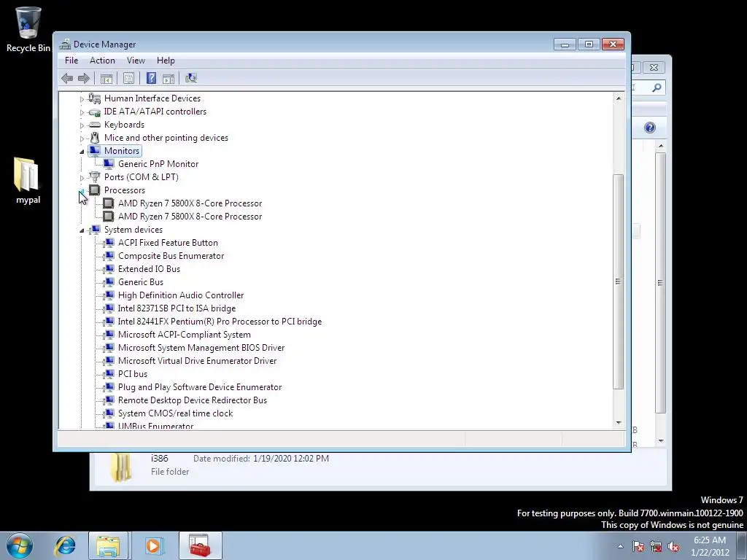Click background Explorer window scrollbar thumb
The height and width of the screenshot is (560, 747).
[660, 282]
